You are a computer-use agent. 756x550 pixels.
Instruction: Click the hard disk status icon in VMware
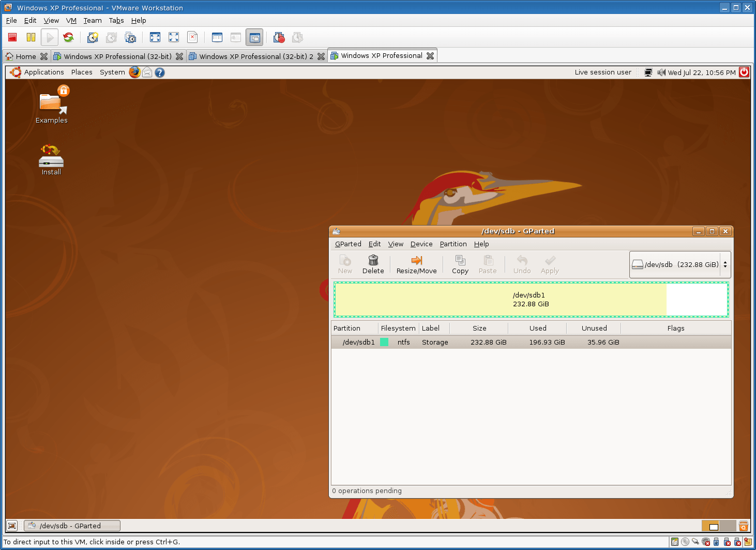[675, 542]
